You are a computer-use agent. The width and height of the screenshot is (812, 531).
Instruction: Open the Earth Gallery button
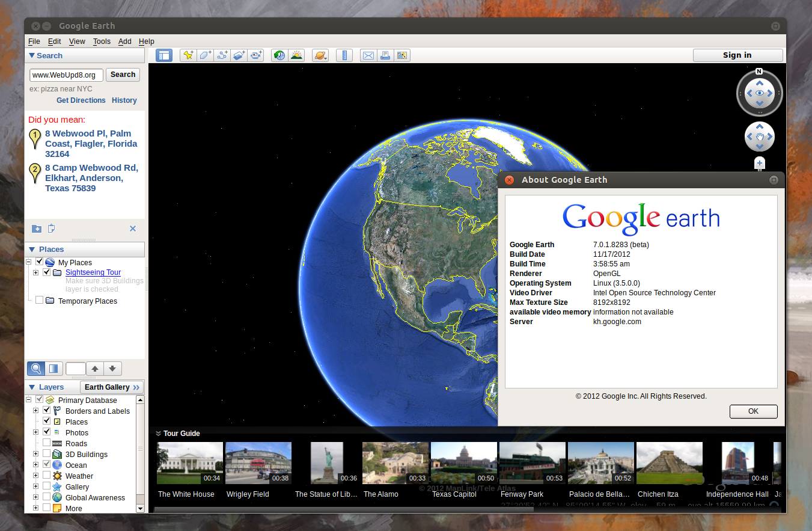(112, 387)
